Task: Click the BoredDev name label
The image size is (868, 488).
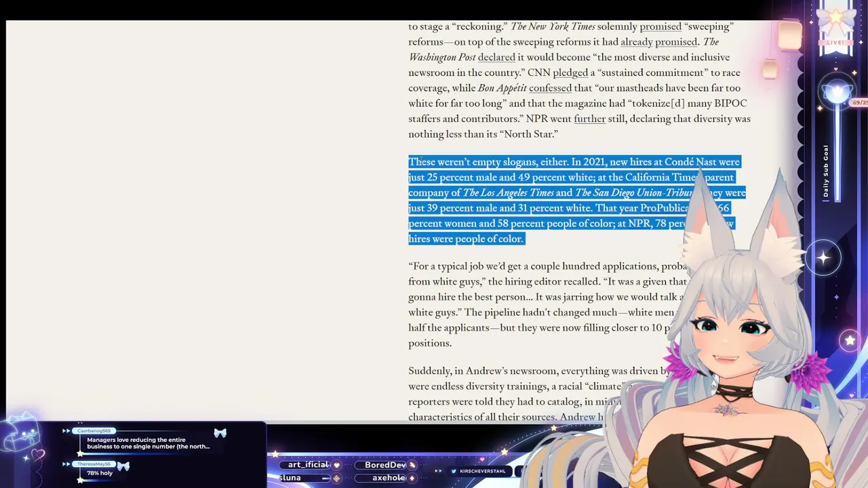Action: pyautogui.click(x=385, y=465)
